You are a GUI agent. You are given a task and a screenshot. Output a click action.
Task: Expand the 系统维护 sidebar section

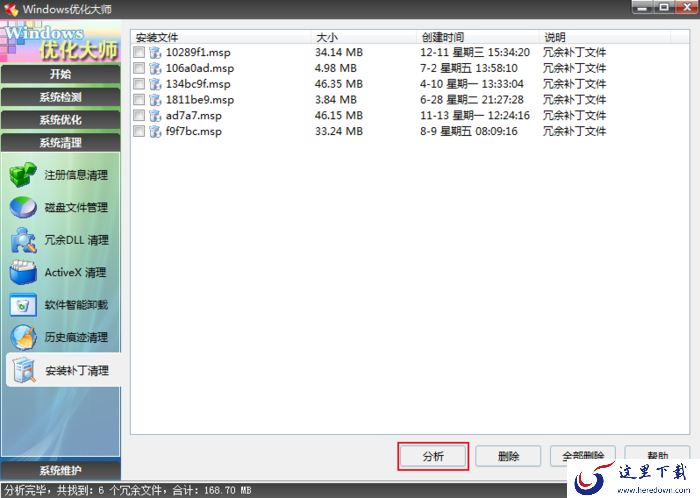pyautogui.click(x=60, y=470)
